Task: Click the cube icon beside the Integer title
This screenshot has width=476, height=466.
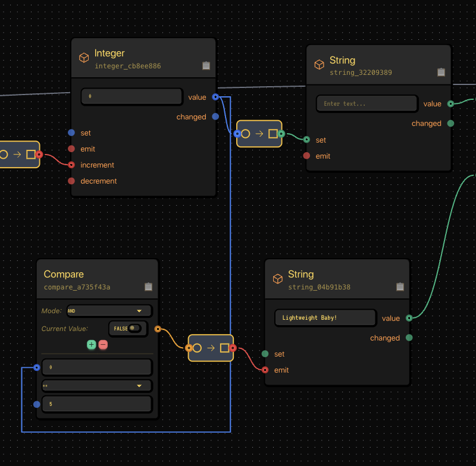Action: (x=84, y=58)
